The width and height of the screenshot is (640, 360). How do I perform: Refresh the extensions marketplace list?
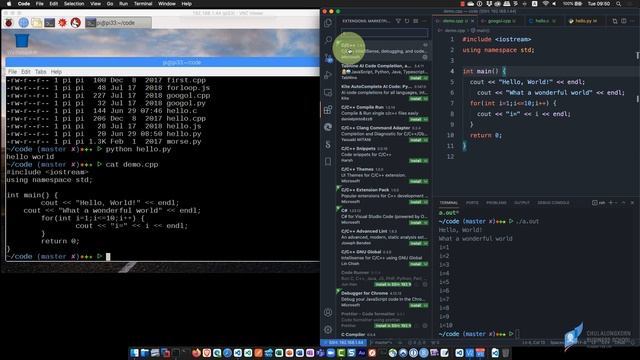pyautogui.click(x=407, y=21)
